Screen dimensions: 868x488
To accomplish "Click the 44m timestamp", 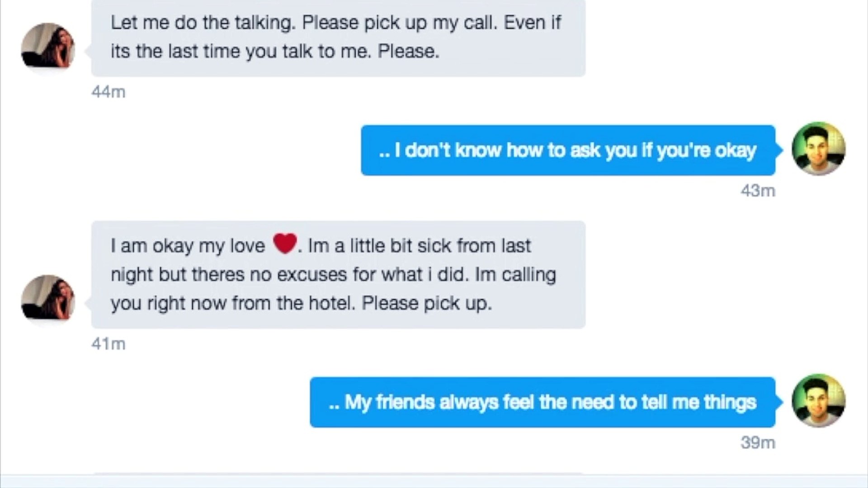I will tap(108, 92).
